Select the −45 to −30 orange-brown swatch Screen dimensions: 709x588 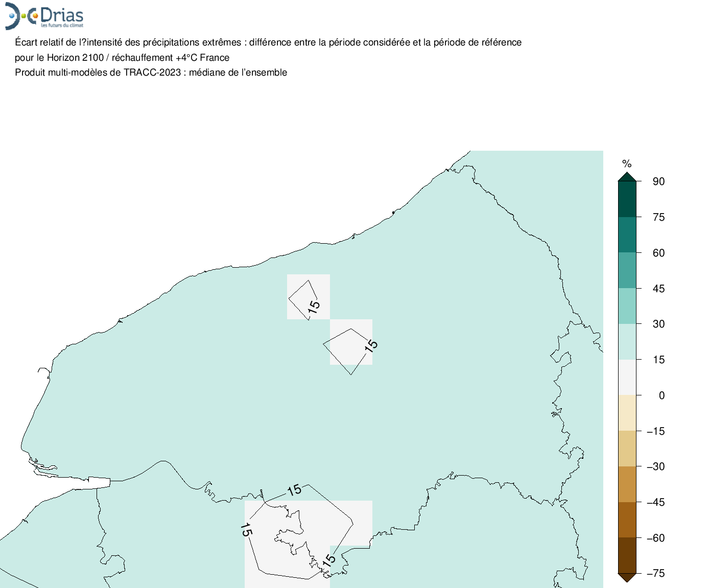pyautogui.click(x=627, y=484)
